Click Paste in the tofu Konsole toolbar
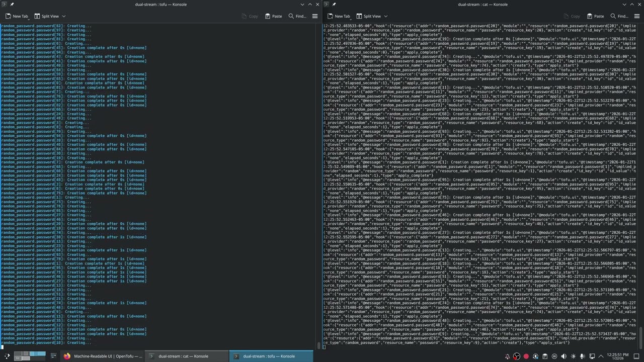 [273, 16]
